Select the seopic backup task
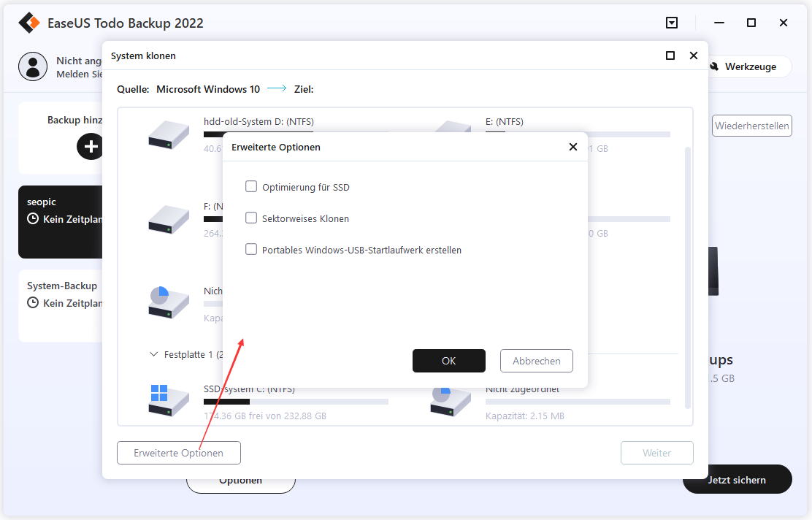 click(x=60, y=222)
